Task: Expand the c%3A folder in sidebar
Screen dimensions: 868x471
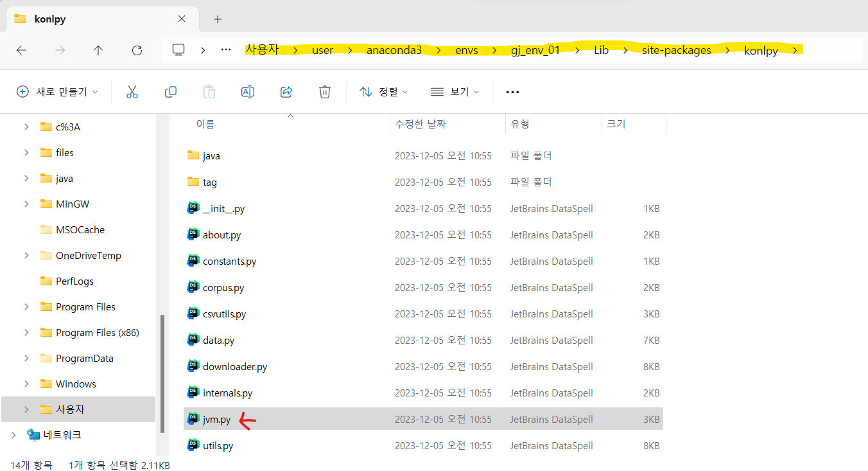Action: (x=26, y=127)
